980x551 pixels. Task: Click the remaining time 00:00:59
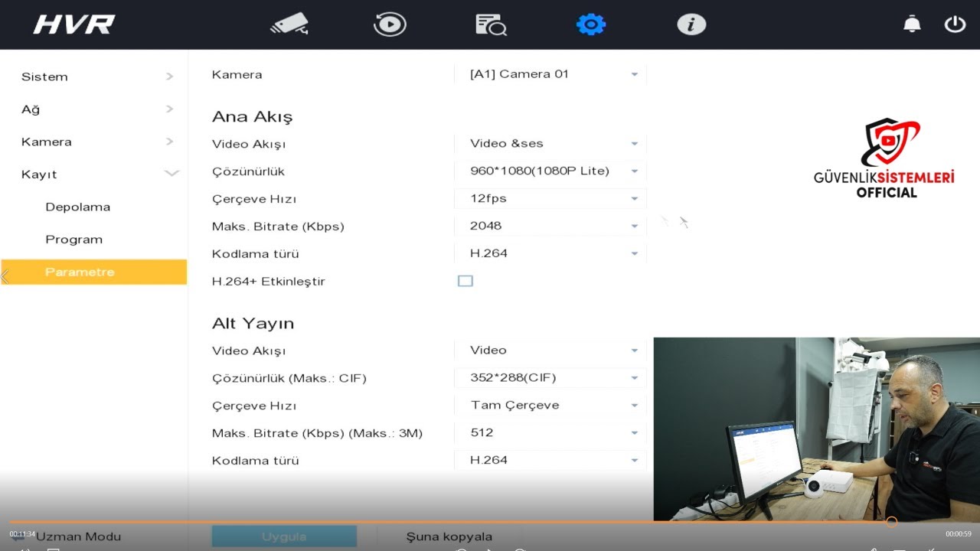[x=958, y=534]
